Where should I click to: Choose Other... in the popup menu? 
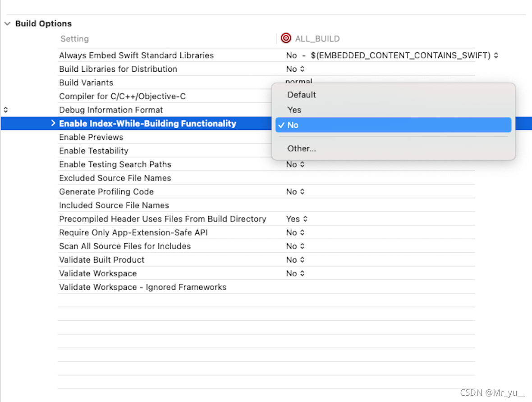pos(302,149)
